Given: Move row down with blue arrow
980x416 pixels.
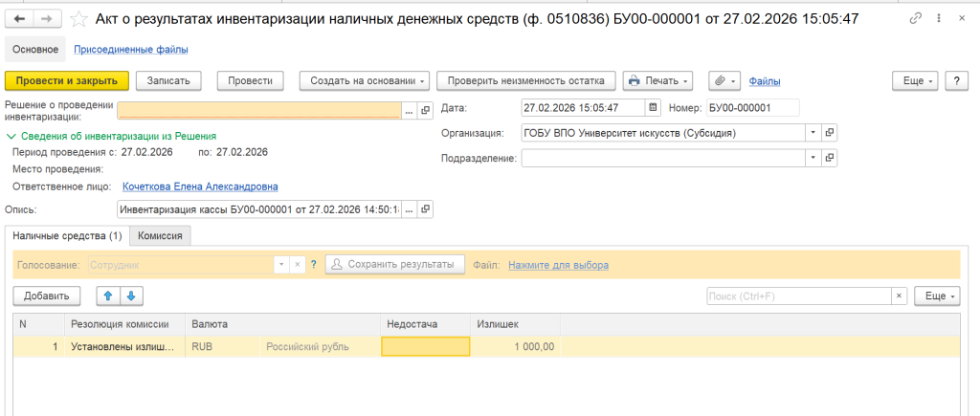Looking at the screenshot, I should [x=131, y=296].
